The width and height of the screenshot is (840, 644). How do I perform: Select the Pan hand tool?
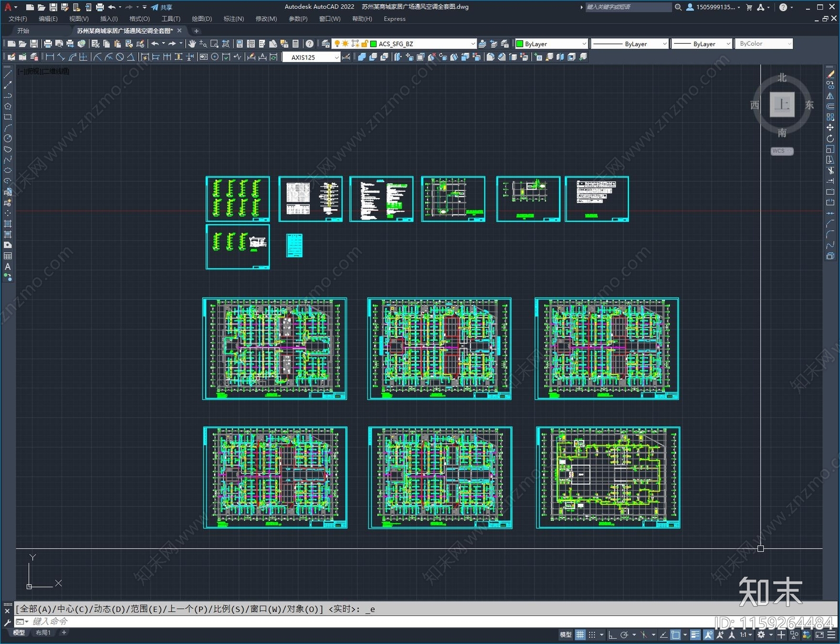tap(192, 44)
